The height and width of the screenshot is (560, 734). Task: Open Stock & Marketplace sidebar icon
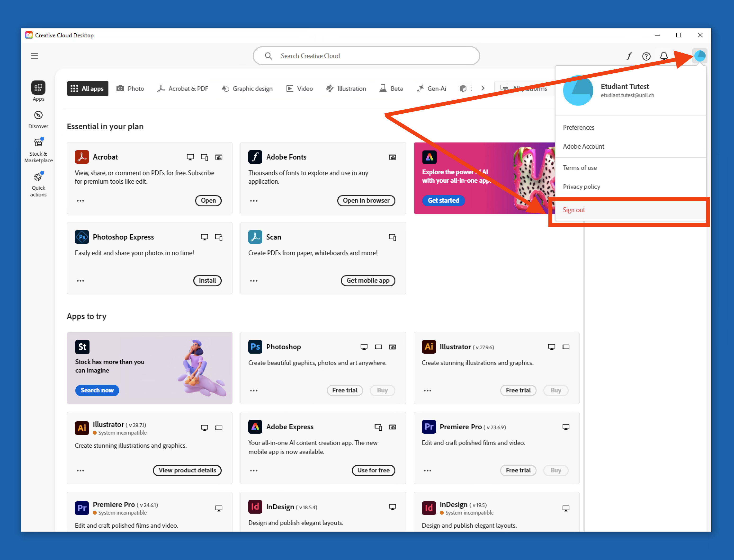pos(38,143)
